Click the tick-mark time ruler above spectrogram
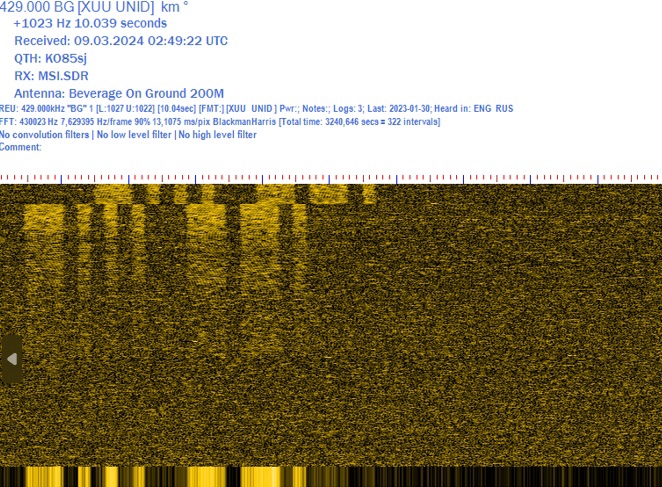Viewport: 662px width, 487px height. pos(330,178)
